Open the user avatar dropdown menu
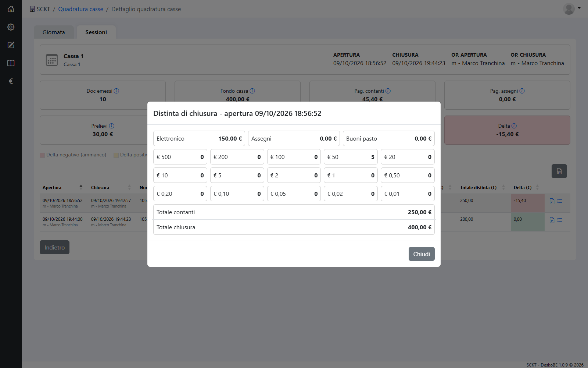588x368 pixels. pos(572,9)
